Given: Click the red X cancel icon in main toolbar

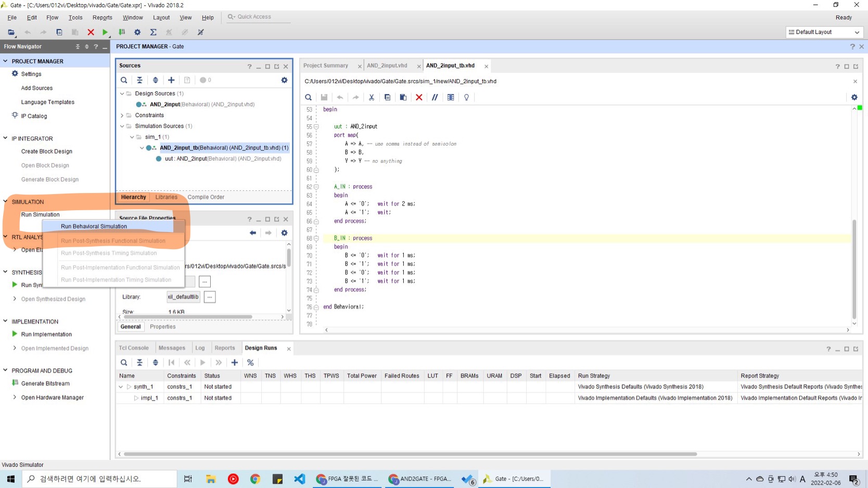Looking at the screenshot, I should tap(91, 32).
